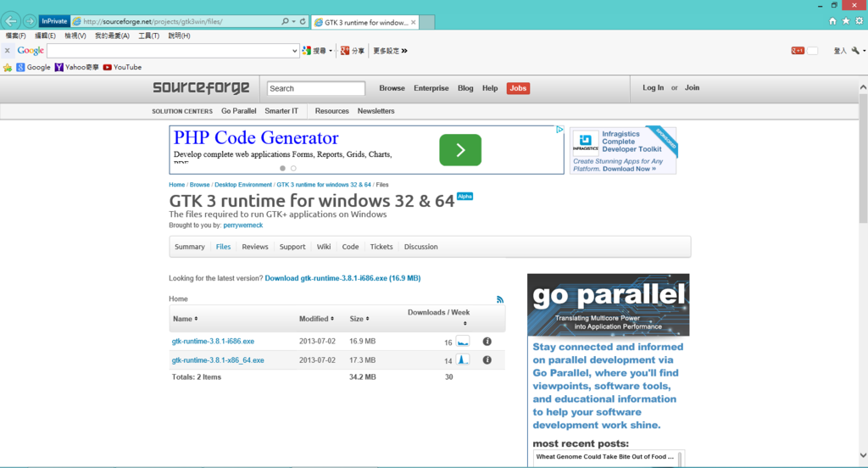Open the 檢視(V) menu
The image size is (868, 468).
pos(75,36)
